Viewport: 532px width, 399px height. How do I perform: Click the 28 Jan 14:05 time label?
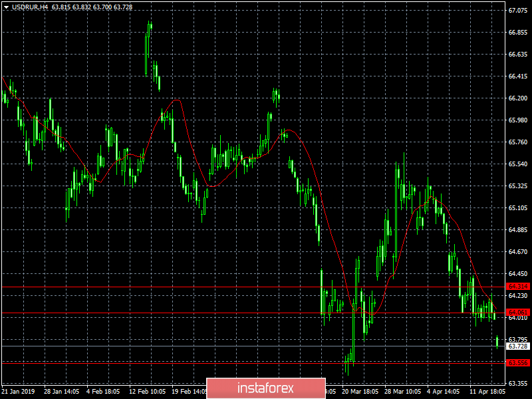pyautogui.click(x=61, y=391)
